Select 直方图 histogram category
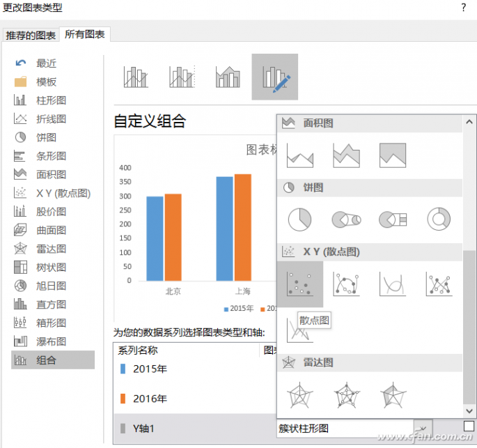Image resolution: width=477 pixels, height=448 pixels. (53, 304)
